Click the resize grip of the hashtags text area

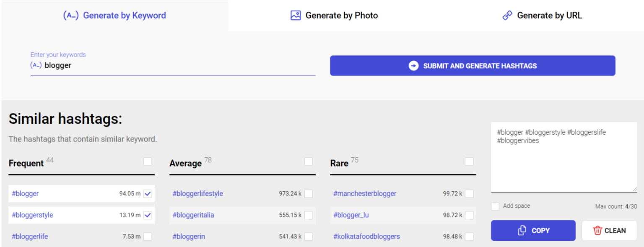coord(636,190)
